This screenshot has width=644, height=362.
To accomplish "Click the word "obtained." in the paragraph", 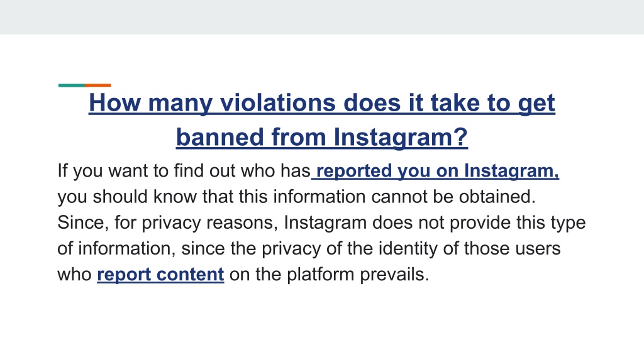I will coord(497,197).
